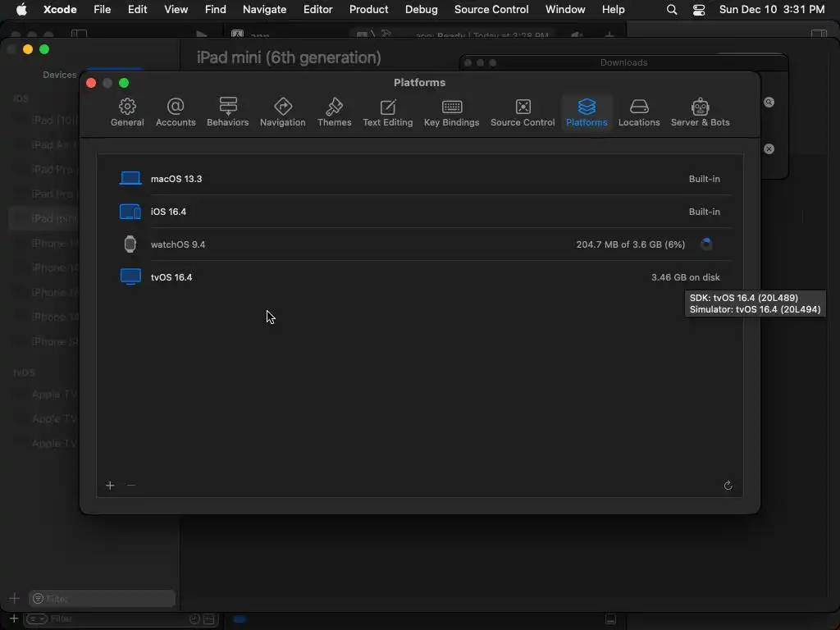The image size is (840, 630).
Task: Close the Platforms preferences window
Action: [91, 83]
